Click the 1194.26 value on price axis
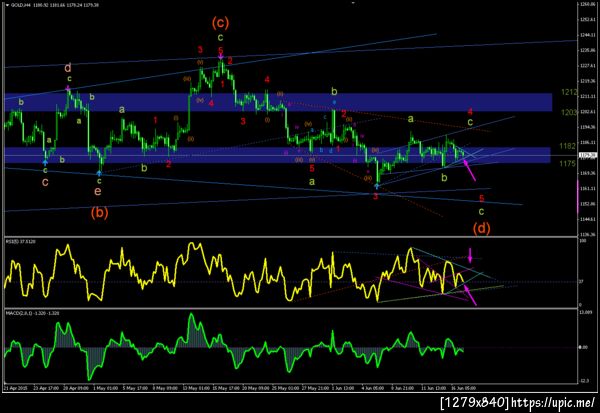This screenshot has width=600, height=413. [587, 127]
